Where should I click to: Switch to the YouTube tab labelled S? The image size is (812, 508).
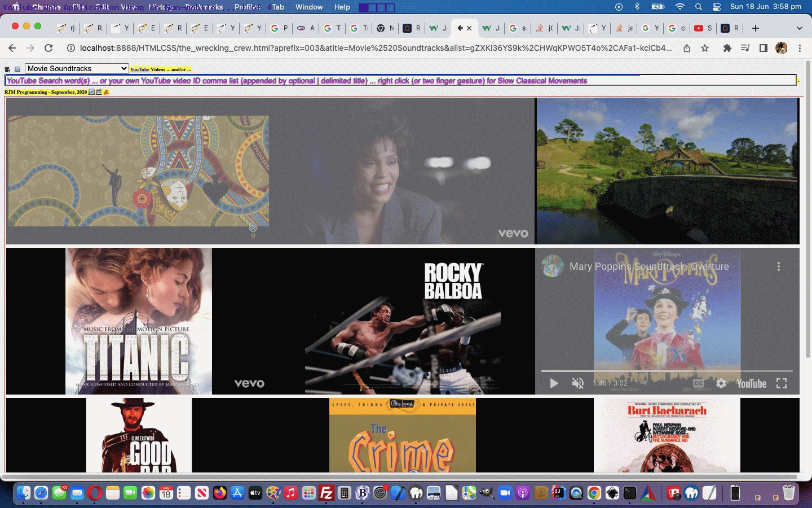point(703,28)
